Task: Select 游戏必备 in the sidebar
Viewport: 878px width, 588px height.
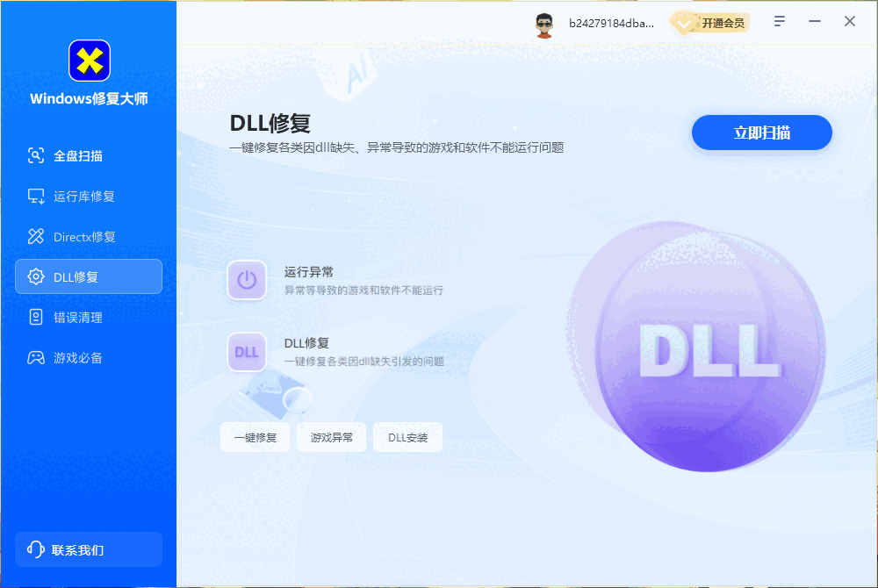Action: (x=35, y=357)
